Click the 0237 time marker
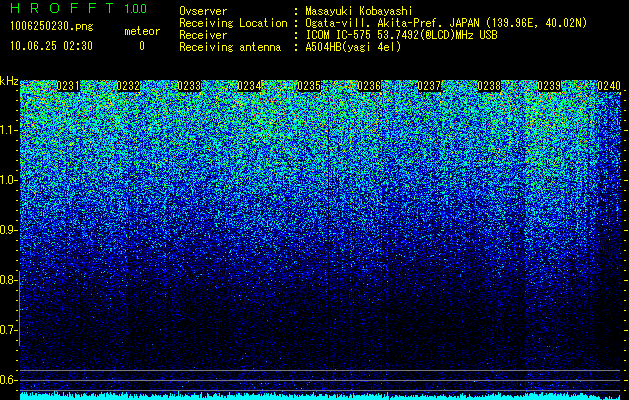The image size is (629, 400). [x=429, y=86]
